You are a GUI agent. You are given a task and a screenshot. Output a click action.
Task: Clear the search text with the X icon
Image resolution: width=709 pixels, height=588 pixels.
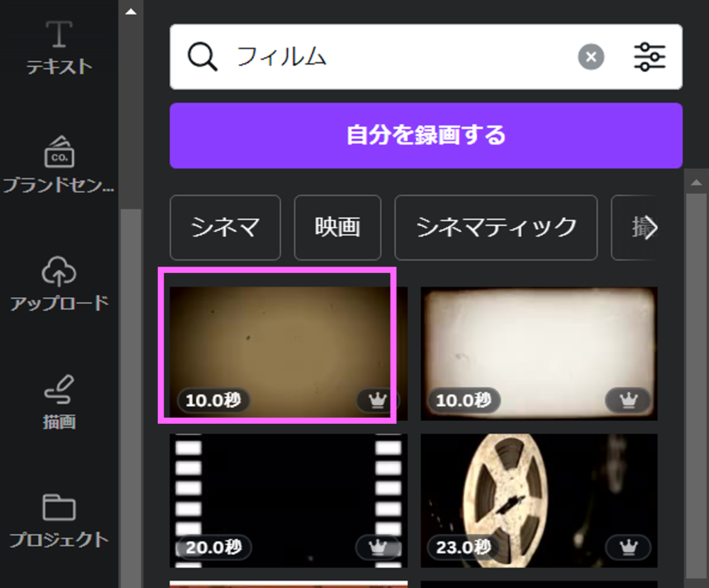(591, 57)
